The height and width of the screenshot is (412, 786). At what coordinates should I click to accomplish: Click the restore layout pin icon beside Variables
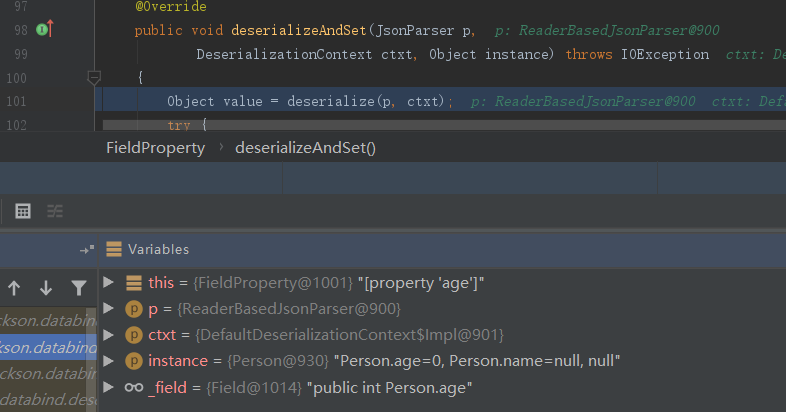pyautogui.click(x=86, y=249)
